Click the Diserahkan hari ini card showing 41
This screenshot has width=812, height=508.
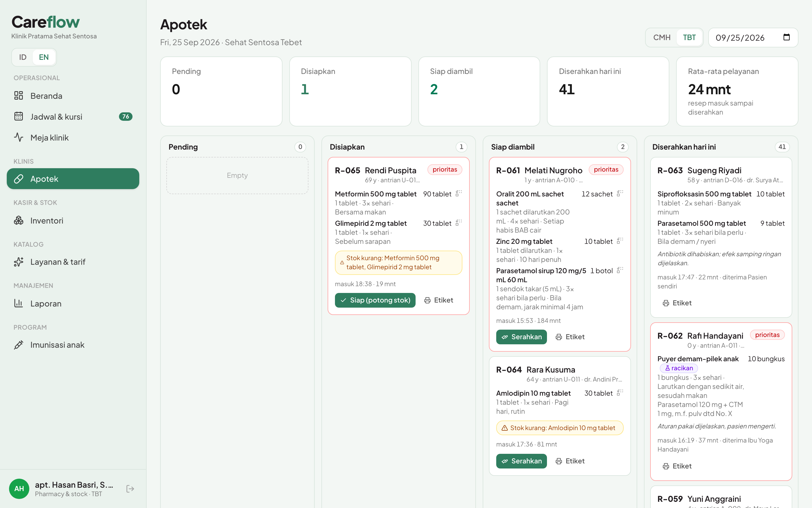[608, 91]
